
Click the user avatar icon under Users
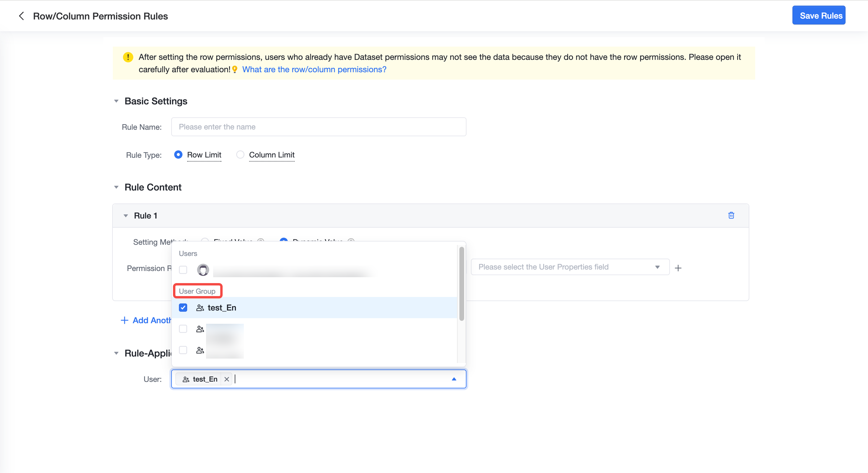click(x=203, y=270)
